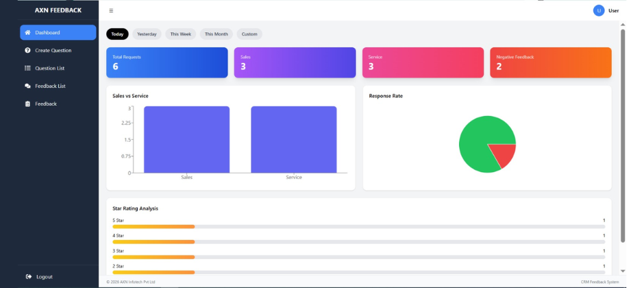This screenshot has height=288, width=644.
Task: Click the Dashboard home icon in sidebar
Action: click(27, 33)
